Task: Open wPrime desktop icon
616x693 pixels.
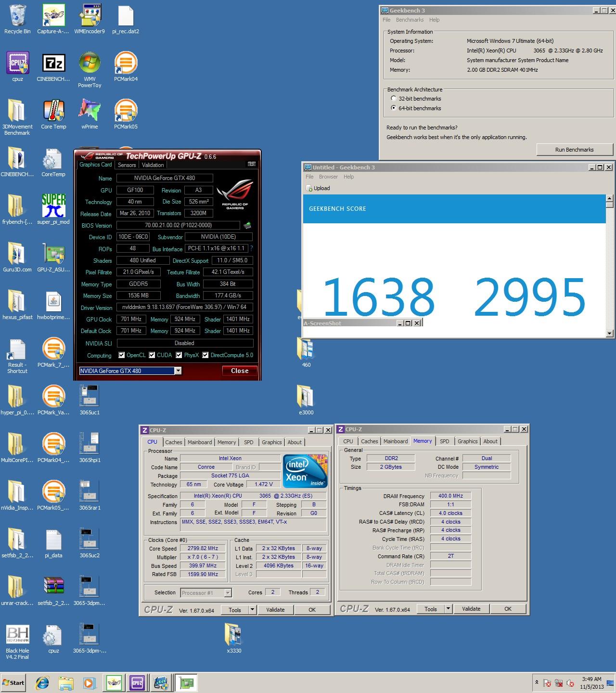Action: 90,115
